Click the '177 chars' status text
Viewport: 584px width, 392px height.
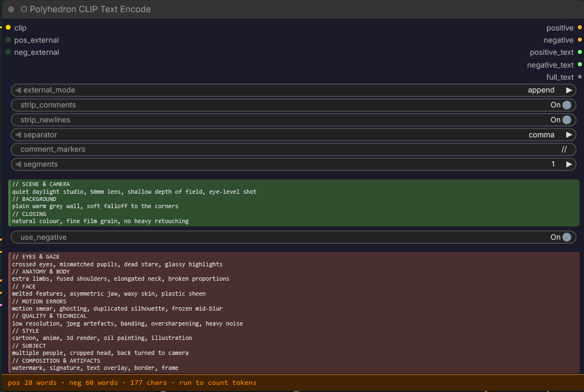pos(148,383)
